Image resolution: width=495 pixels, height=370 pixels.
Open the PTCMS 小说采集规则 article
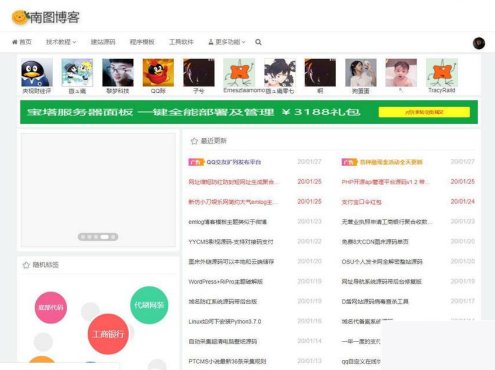(227, 361)
